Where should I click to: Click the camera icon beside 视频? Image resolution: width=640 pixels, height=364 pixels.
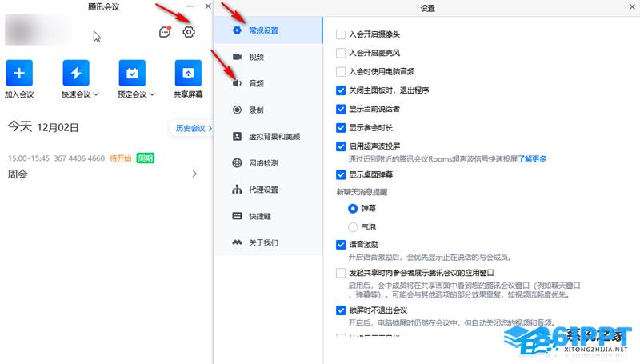(x=237, y=57)
